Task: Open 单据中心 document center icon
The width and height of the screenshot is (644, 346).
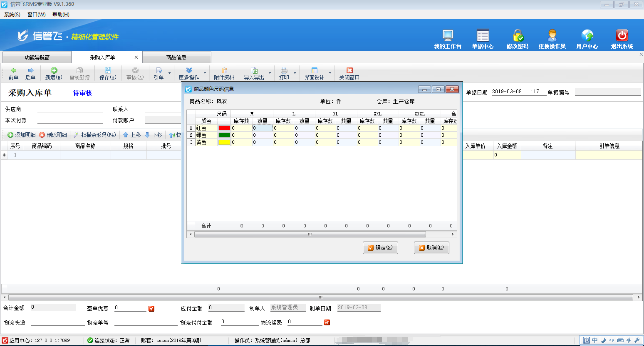Action: (483, 36)
